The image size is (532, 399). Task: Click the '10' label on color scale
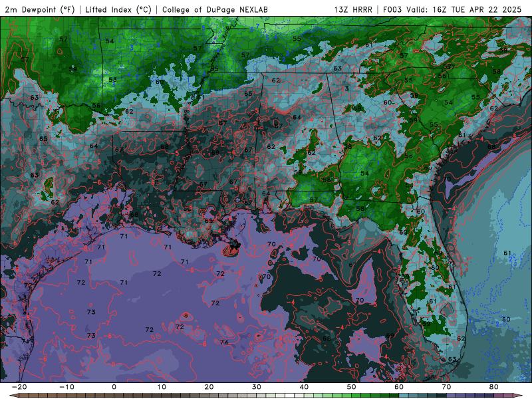tap(162, 387)
